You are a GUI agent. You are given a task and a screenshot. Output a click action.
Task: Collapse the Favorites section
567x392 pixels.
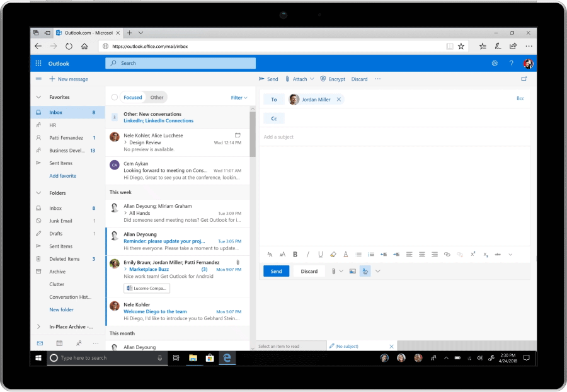[x=38, y=97]
